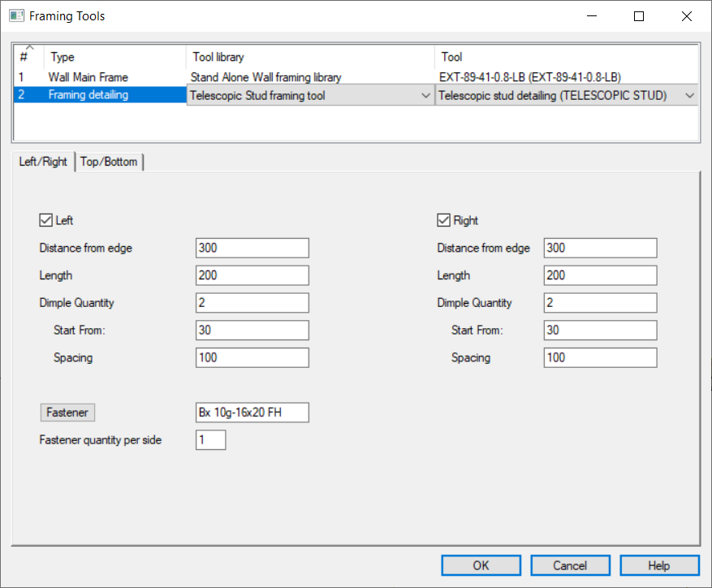Select the Left/Right tab
This screenshot has width=712, height=588.
(44, 162)
